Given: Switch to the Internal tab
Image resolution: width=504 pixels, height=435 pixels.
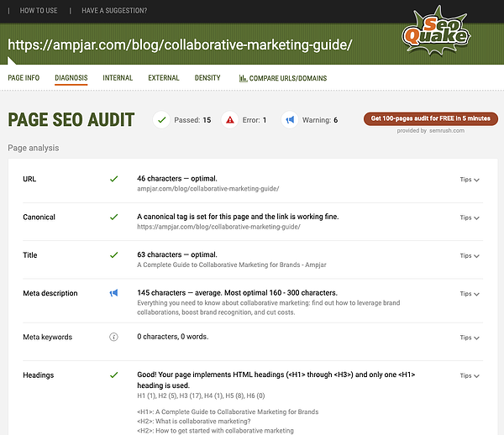Looking at the screenshot, I should click(118, 78).
